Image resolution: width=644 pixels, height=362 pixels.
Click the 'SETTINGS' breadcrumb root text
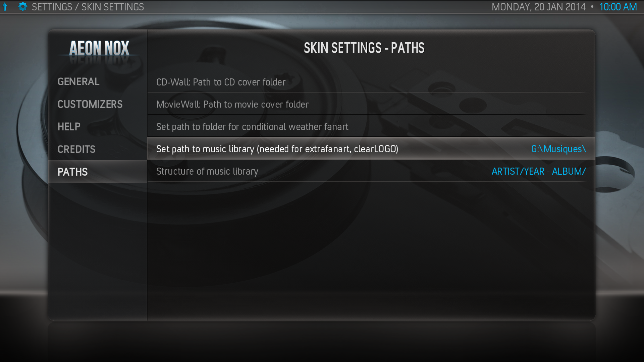pyautogui.click(x=52, y=7)
